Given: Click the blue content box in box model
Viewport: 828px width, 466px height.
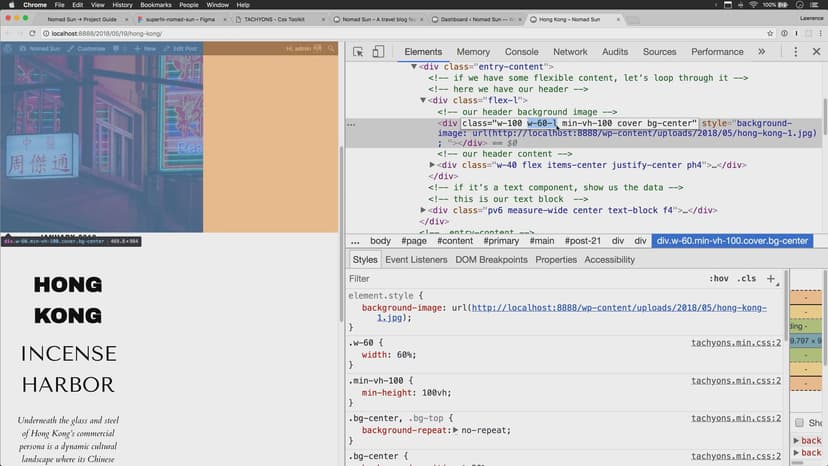Looking at the screenshot, I should (x=806, y=340).
